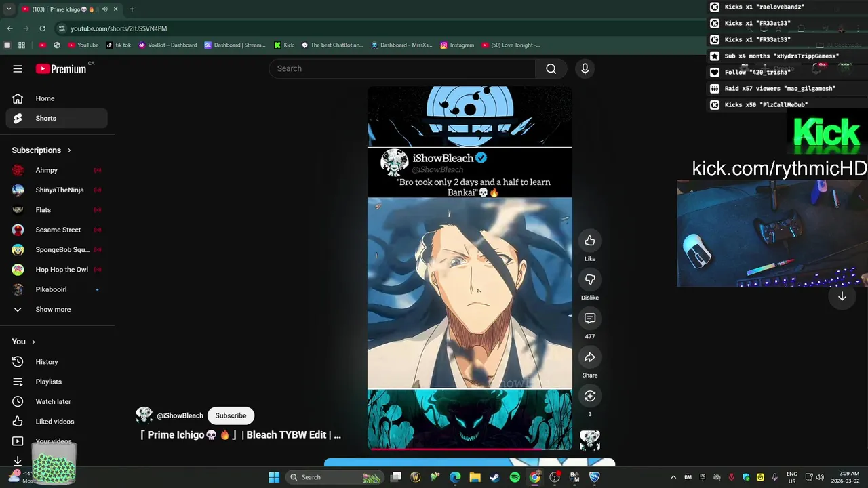Open (50) Love Tonight bookmark
Screen dimensions: 868x488
(511, 45)
